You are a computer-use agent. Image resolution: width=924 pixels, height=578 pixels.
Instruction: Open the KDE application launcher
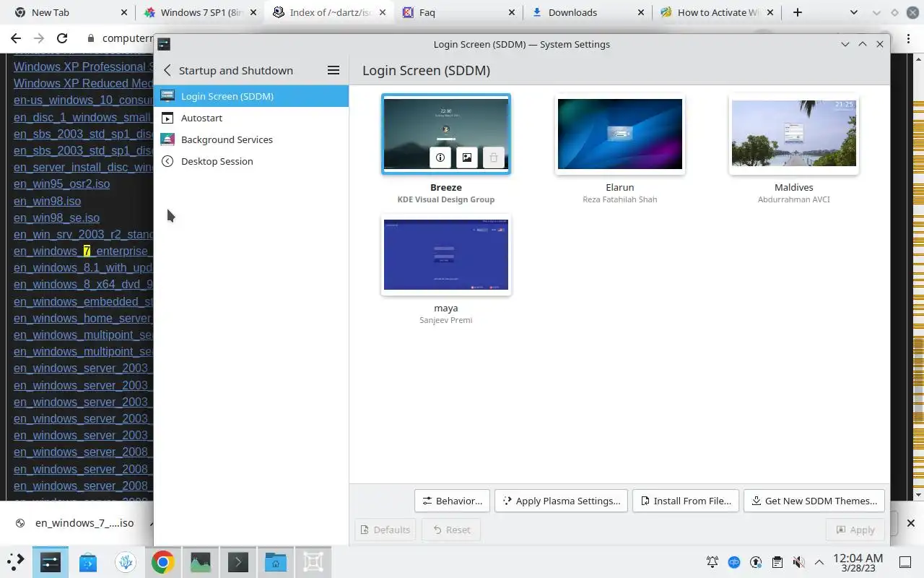[16, 561]
